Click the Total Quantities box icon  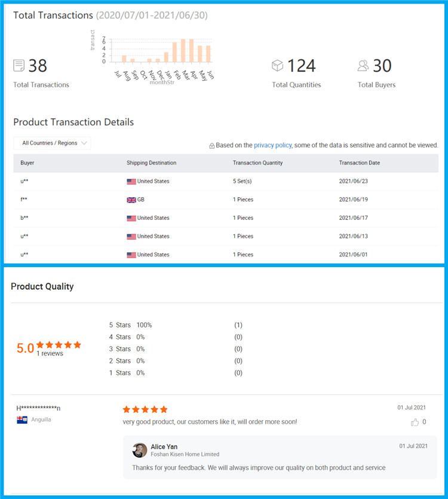[x=277, y=65]
